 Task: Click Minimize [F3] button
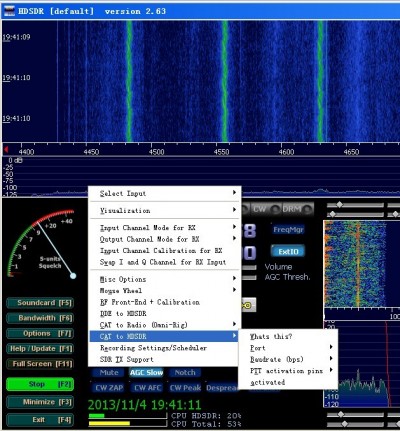[x=40, y=402]
